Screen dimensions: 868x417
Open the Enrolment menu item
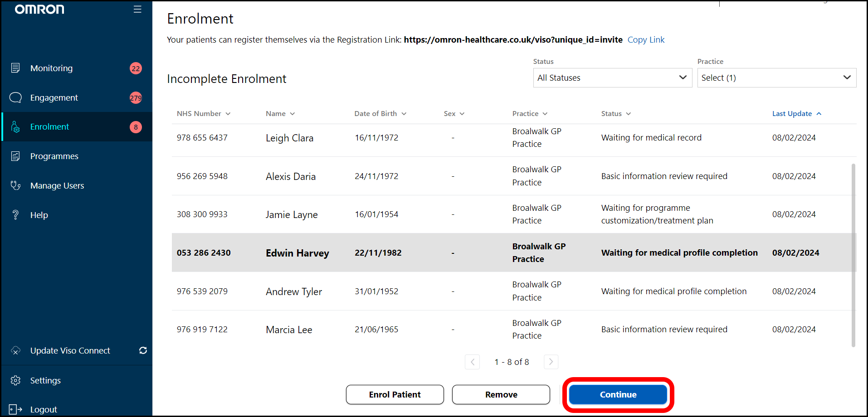(x=50, y=127)
